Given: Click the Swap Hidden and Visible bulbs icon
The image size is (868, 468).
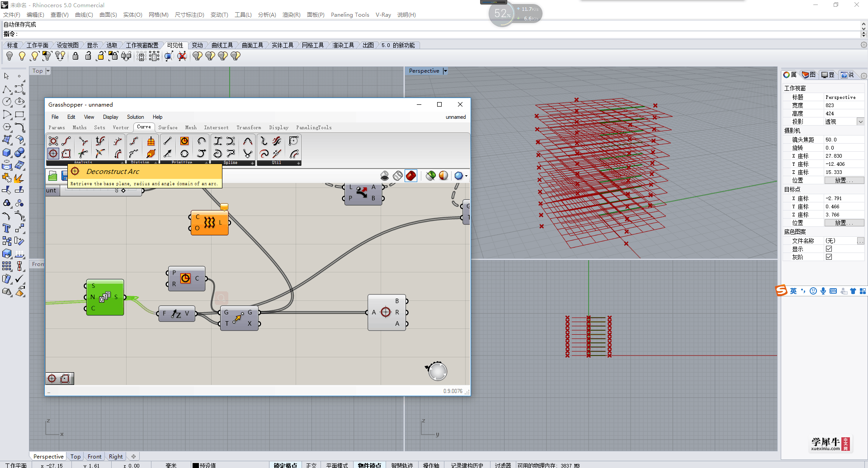Looking at the screenshot, I should (60, 56).
